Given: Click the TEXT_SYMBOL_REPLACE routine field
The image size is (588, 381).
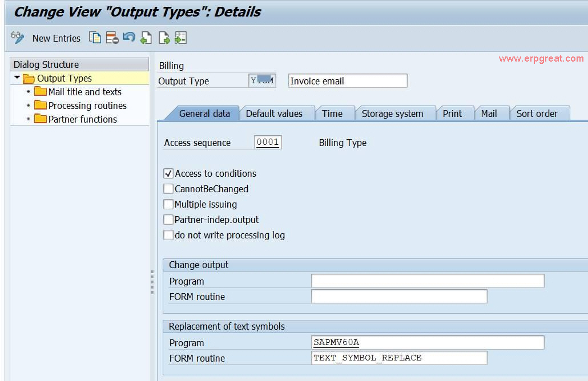Looking at the screenshot, I should (399, 358).
